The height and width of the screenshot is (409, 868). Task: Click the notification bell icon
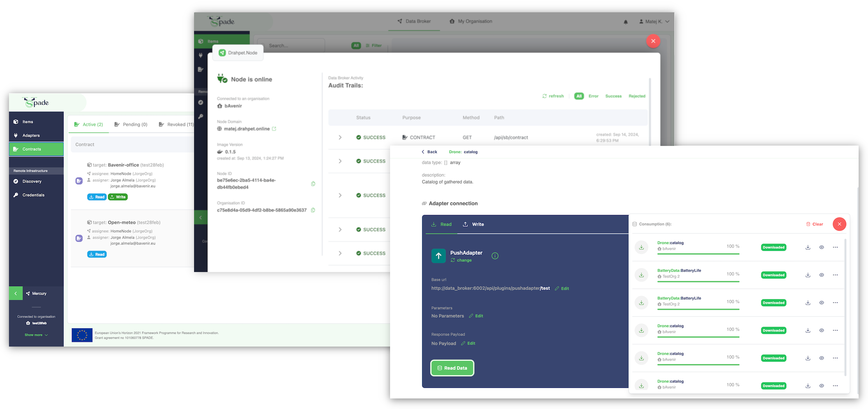coord(626,22)
